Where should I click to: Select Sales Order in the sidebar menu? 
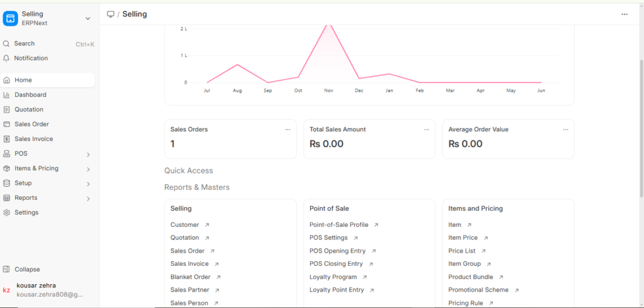click(x=31, y=124)
